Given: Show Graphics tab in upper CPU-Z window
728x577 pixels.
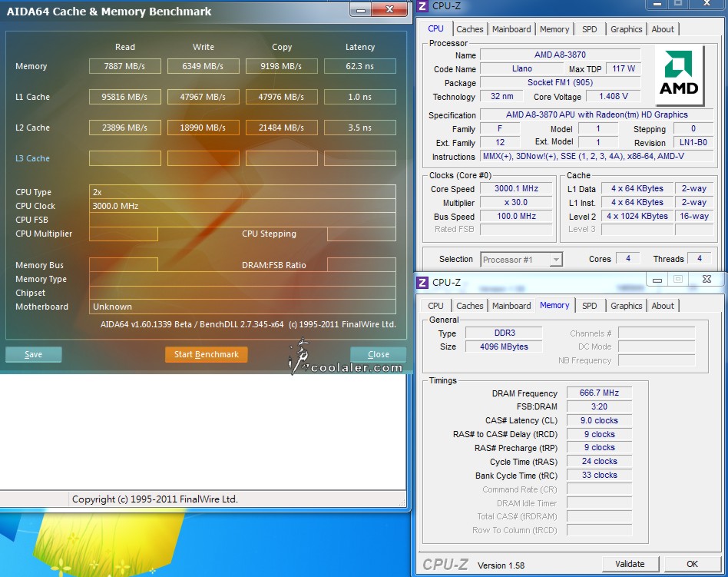Looking at the screenshot, I should [x=627, y=29].
